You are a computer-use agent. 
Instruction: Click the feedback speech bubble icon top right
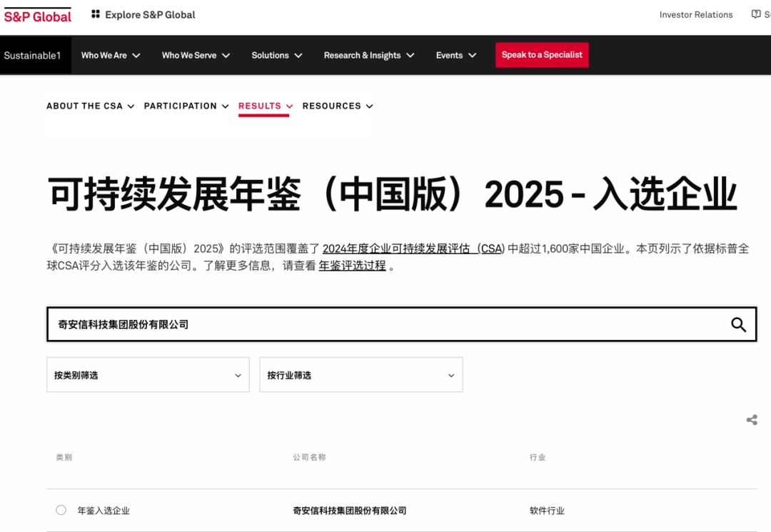(x=755, y=14)
